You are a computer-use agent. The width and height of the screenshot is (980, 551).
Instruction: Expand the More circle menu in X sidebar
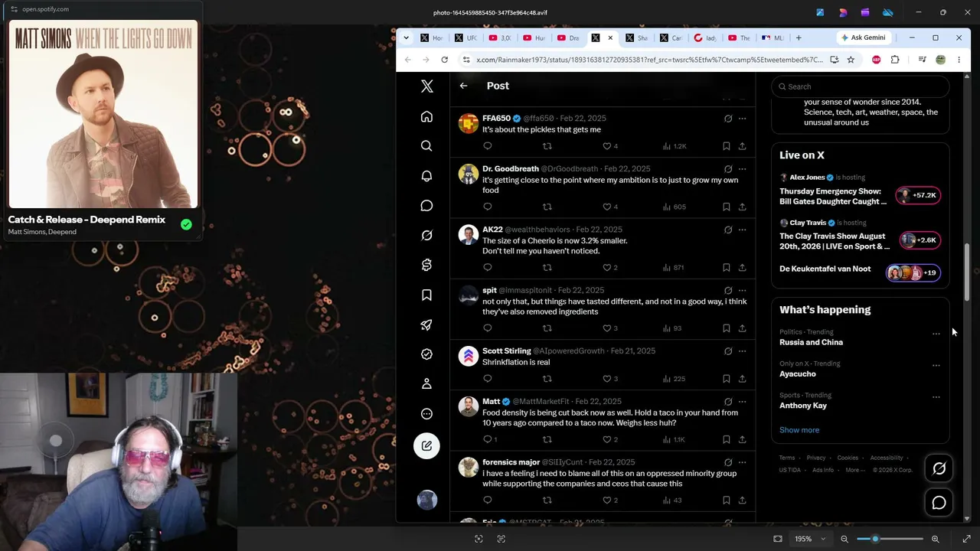(x=426, y=414)
